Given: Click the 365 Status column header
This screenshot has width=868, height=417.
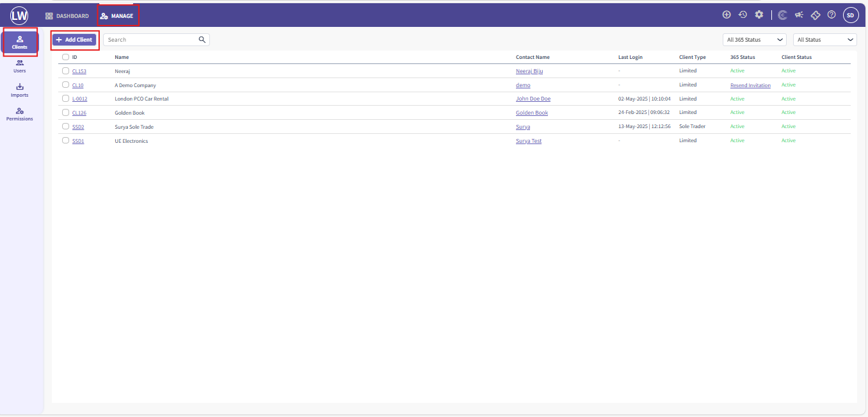Looking at the screenshot, I should pyautogui.click(x=743, y=57).
